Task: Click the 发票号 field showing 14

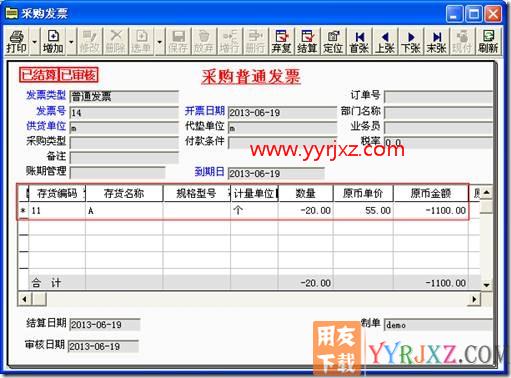Action: [x=124, y=112]
